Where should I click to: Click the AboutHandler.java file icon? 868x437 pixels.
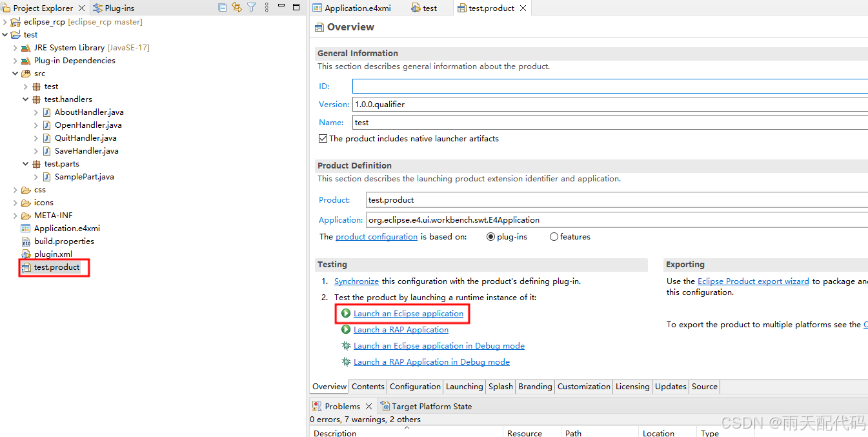click(46, 112)
